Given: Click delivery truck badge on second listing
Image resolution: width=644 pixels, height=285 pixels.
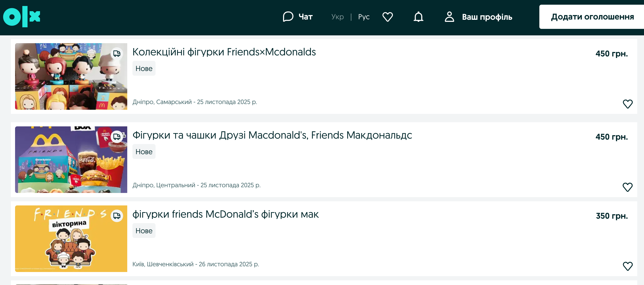Looking at the screenshot, I should click(117, 137).
